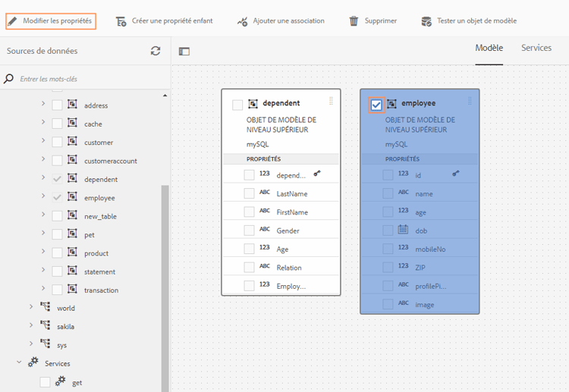Viewport: 569px width, 392px height.
Task: Expand the employee tree node
Action: [x=43, y=196]
